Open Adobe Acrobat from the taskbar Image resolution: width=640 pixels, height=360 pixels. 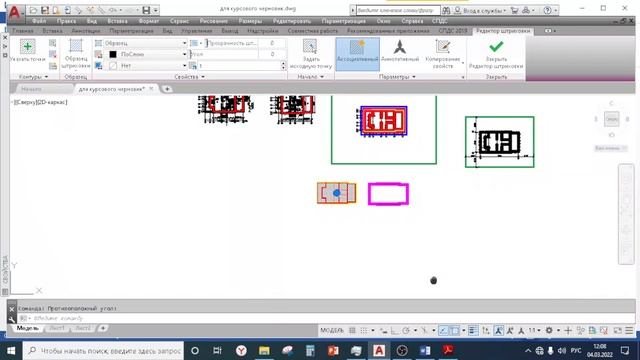pos(448,351)
